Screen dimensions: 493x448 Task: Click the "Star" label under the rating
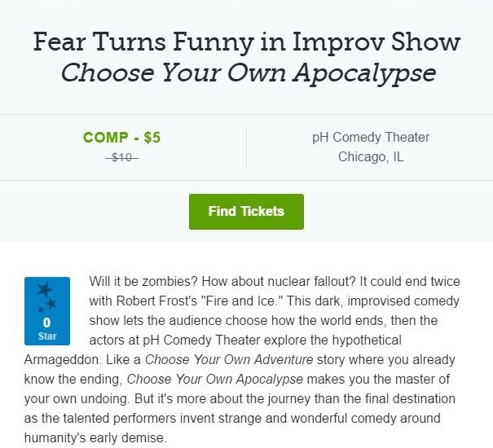pyautogui.click(x=46, y=335)
